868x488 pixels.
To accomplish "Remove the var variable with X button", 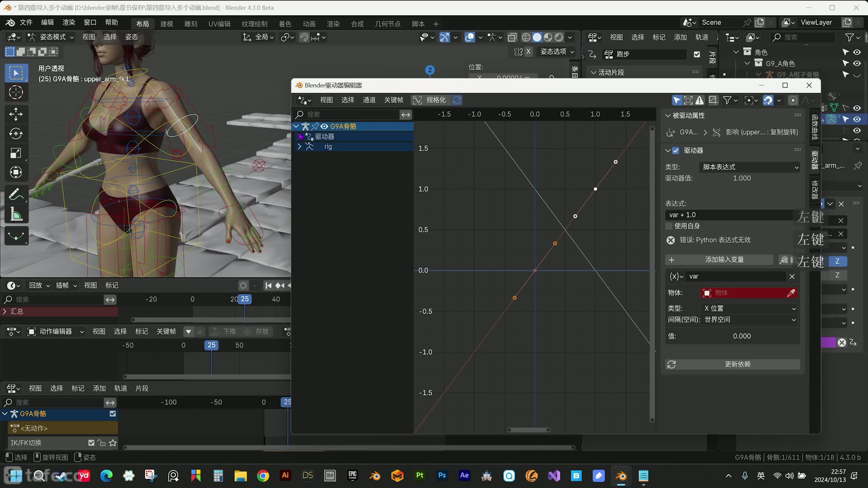I will pyautogui.click(x=792, y=277).
